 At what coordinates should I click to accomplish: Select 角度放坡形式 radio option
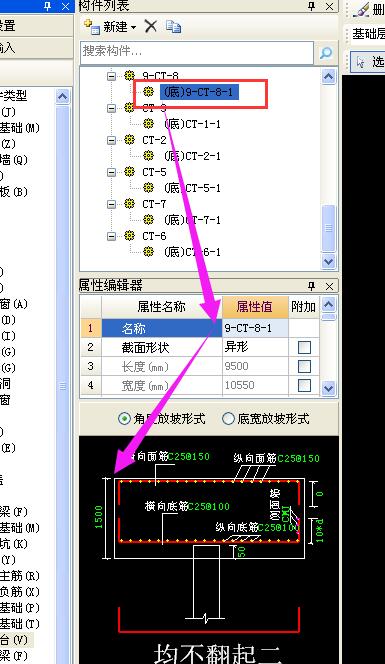click(x=124, y=419)
